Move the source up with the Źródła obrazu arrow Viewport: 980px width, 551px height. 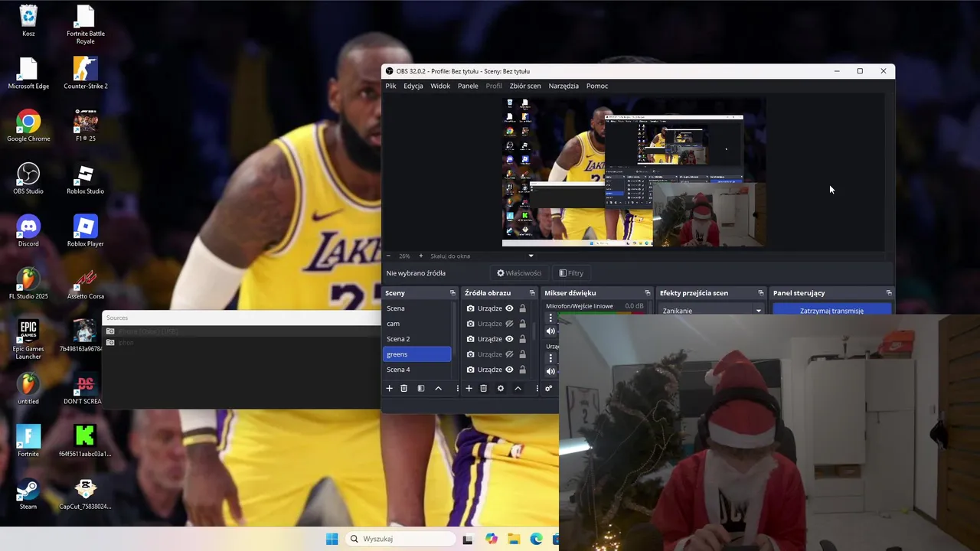518,388
